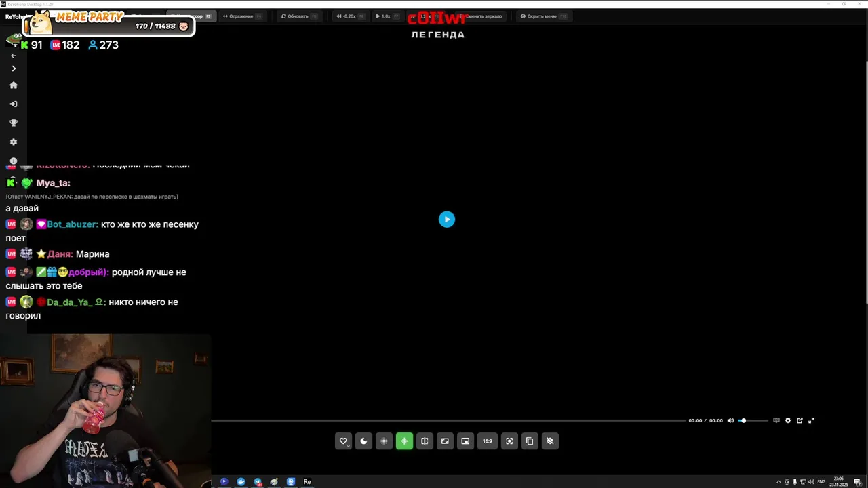Select the 16:9 aspect ratio button
868x488 pixels.
coord(488,441)
